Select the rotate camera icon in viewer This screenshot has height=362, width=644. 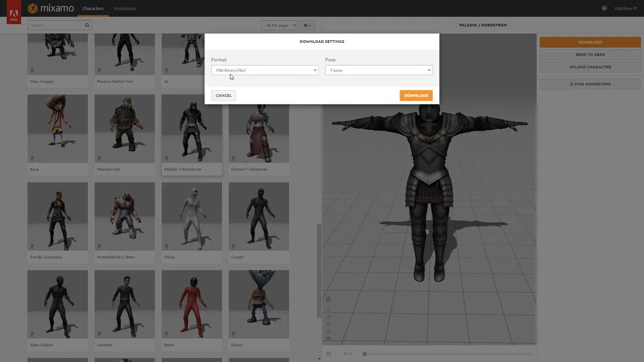(x=328, y=310)
